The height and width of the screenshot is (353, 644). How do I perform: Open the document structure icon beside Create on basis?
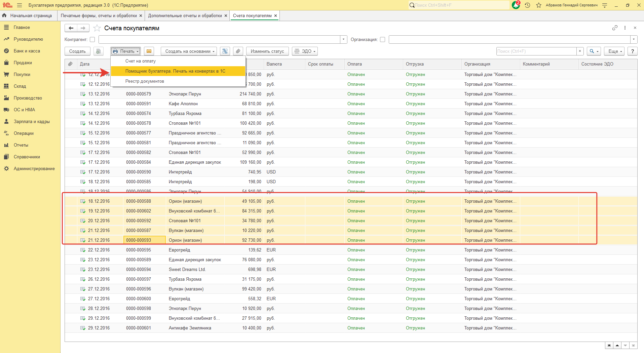click(x=225, y=51)
